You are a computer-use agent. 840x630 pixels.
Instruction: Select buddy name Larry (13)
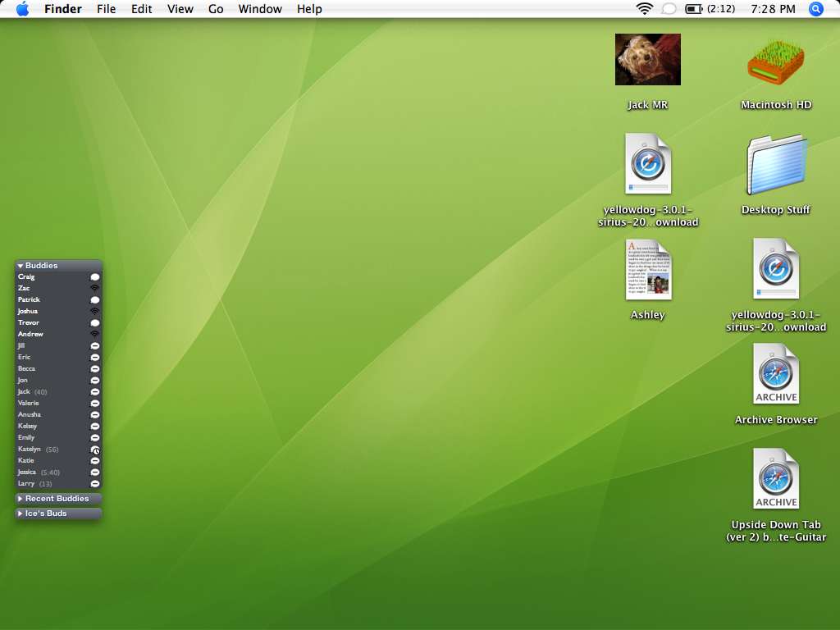34,484
